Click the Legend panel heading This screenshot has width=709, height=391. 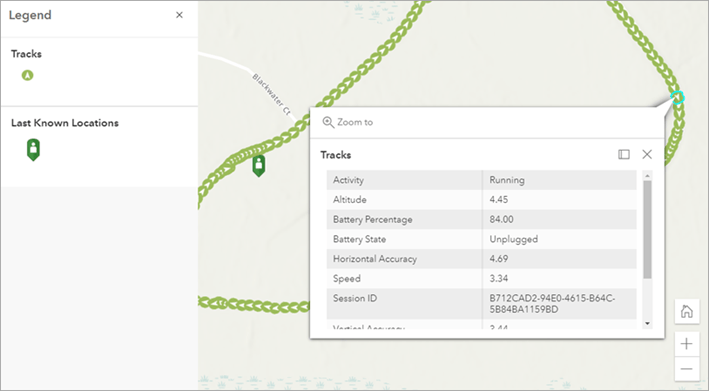[x=30, y=15]
